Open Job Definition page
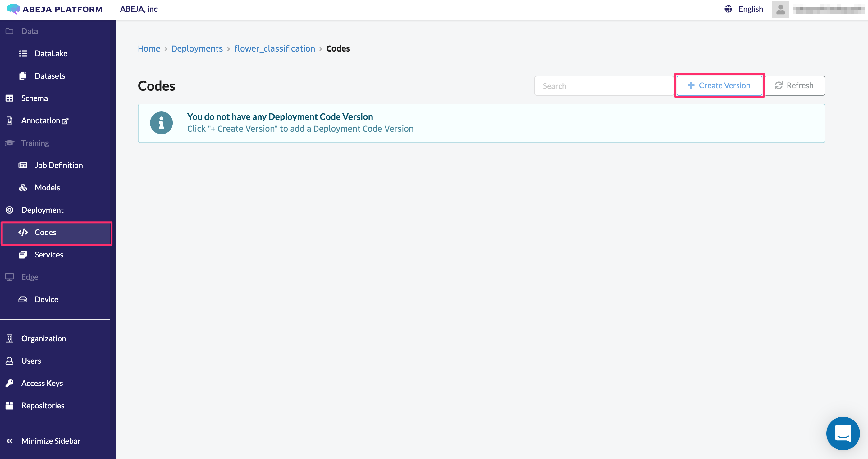 click(x=59, y=165)
